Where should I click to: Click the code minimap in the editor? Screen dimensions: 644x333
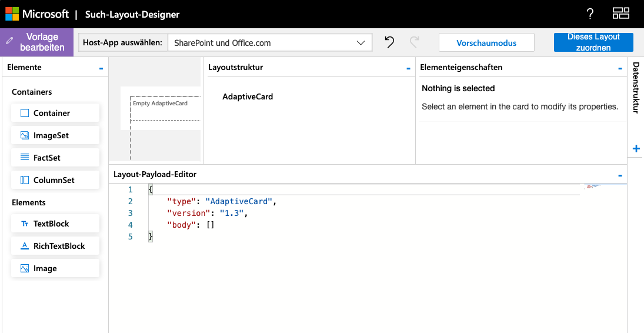593,187
